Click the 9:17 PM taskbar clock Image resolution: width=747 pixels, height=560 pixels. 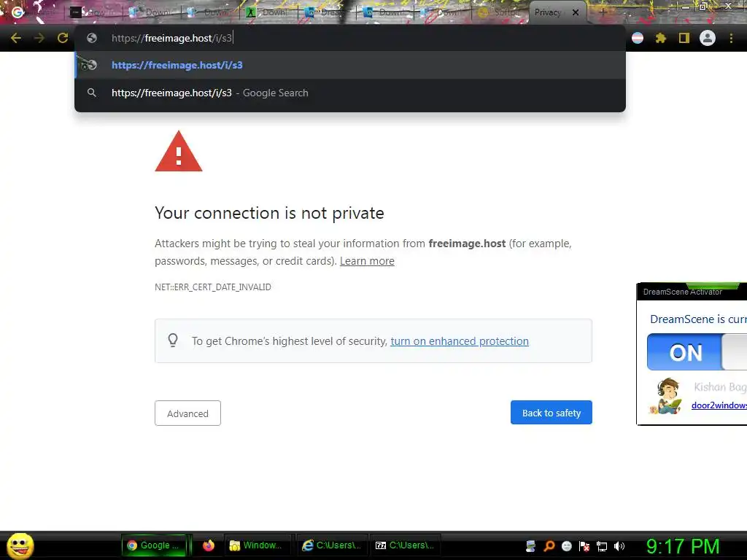click(x=683, y=546)
